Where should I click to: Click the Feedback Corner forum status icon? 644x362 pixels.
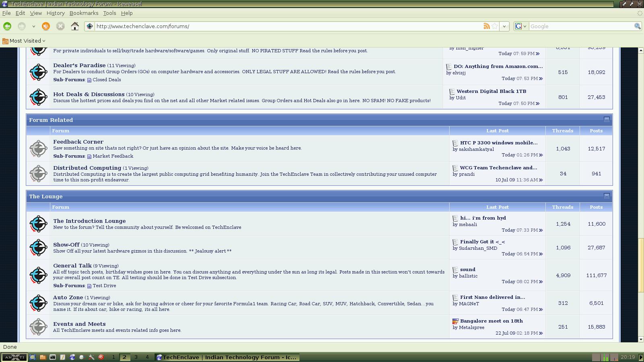click(x=39, y=148)
